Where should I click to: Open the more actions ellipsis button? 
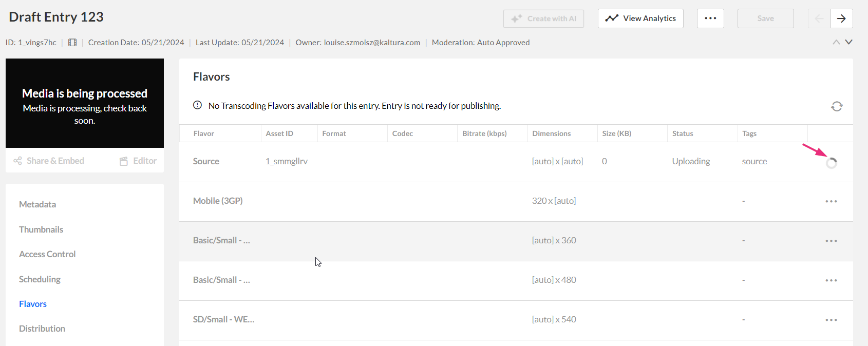[710, 18]
